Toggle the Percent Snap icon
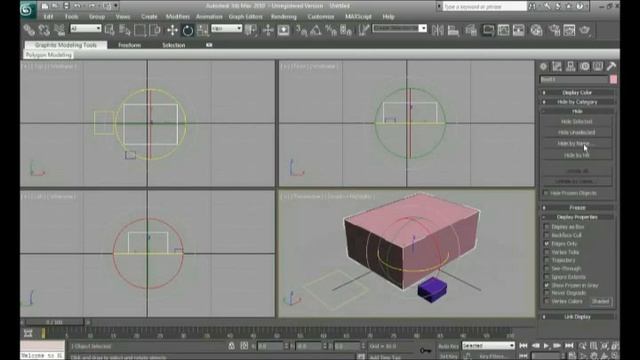This screenshot has width=640, height=360. [x=331, y=30]
